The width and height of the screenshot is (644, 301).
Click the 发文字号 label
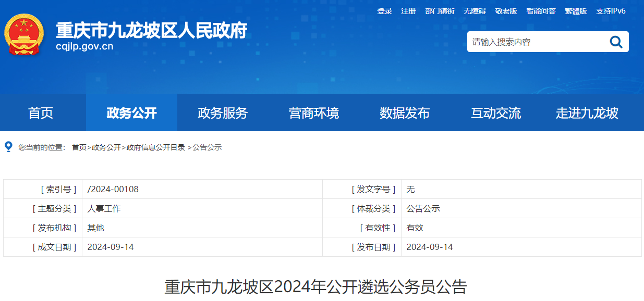click(x=373, y=189)
